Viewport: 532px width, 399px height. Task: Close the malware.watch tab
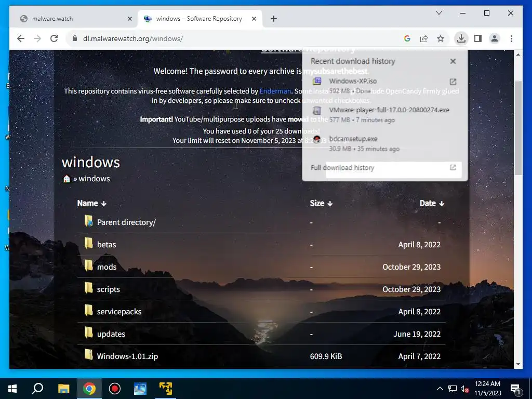(x=129, y=19)
